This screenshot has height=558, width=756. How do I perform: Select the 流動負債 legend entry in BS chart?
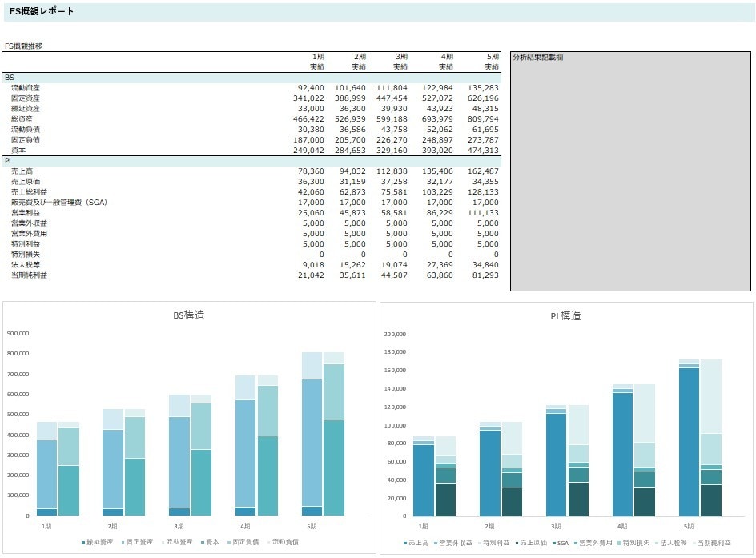pos(283,542)
